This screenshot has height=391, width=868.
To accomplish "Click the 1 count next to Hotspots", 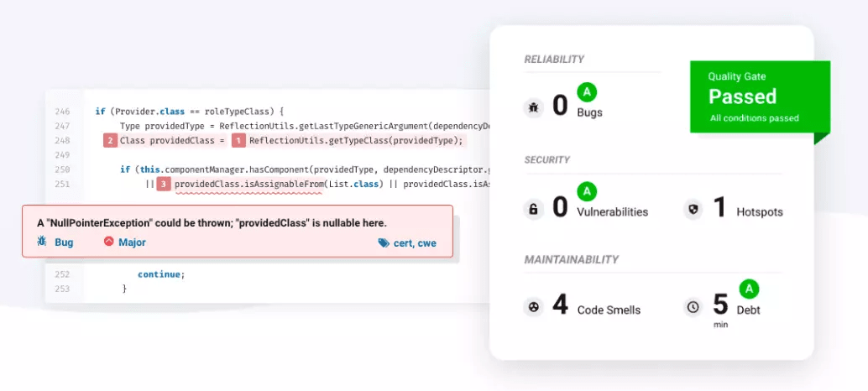I will [x=719, y=207].
